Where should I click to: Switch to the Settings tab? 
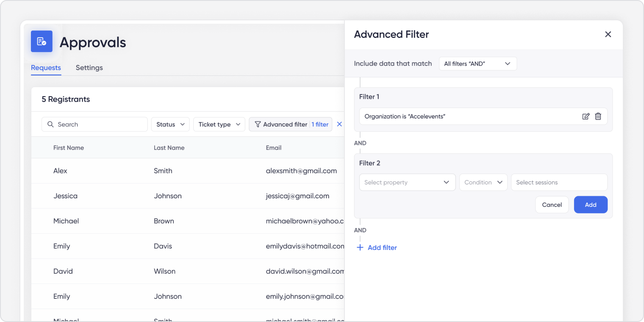coord(89,68)
